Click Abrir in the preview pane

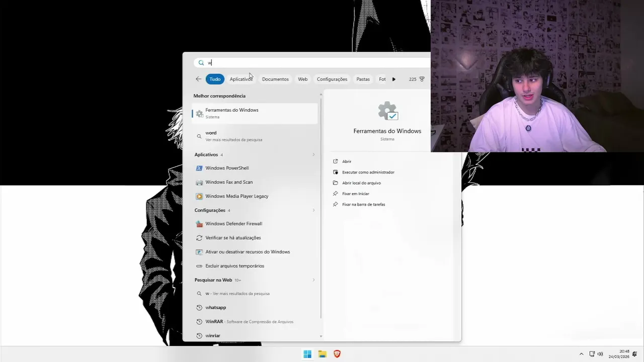click(x=347, y=161)
